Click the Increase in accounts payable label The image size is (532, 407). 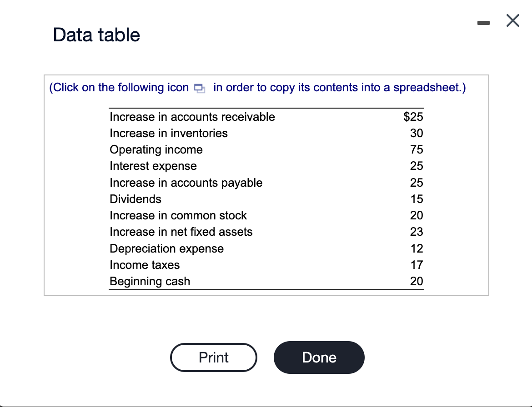pos(186,183)
